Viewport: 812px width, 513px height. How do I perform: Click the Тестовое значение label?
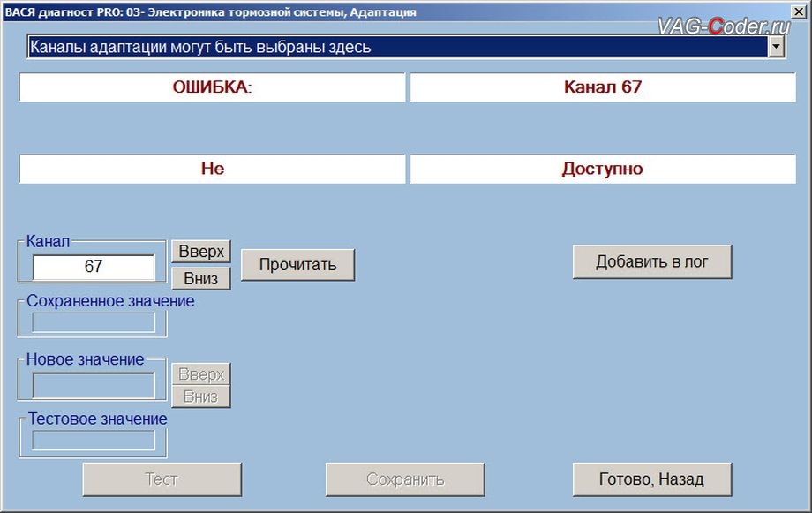click(97, 419)
